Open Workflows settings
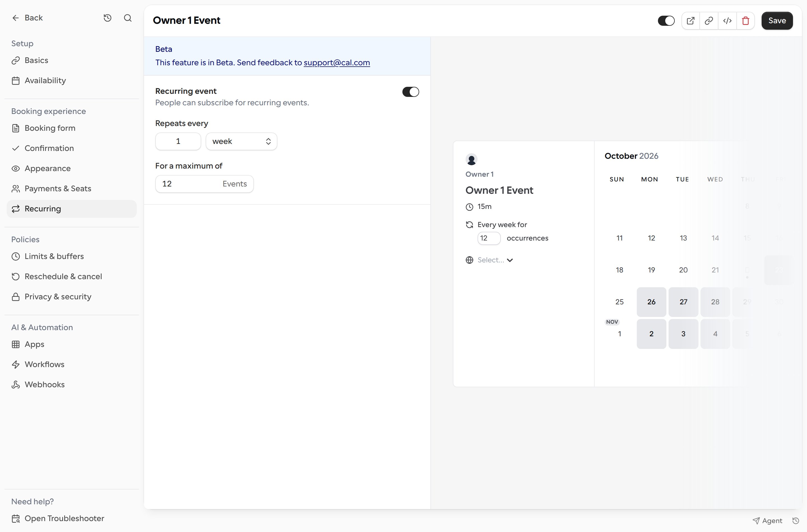Viewport: 807px width, 532px height. click(x=72, y=364)
